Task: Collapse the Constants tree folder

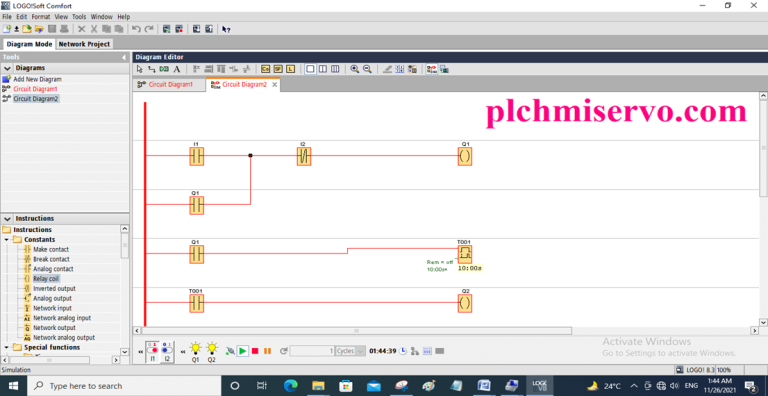Action: coord(7,240)
